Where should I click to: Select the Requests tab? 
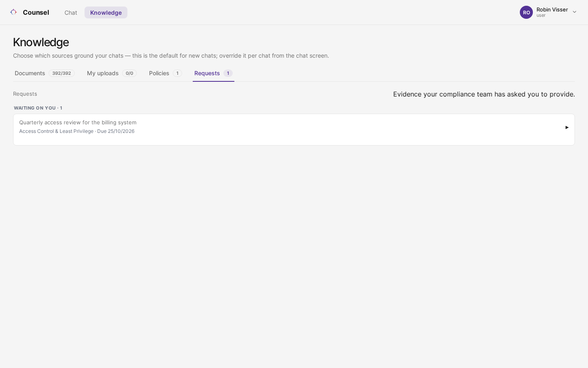213,73
